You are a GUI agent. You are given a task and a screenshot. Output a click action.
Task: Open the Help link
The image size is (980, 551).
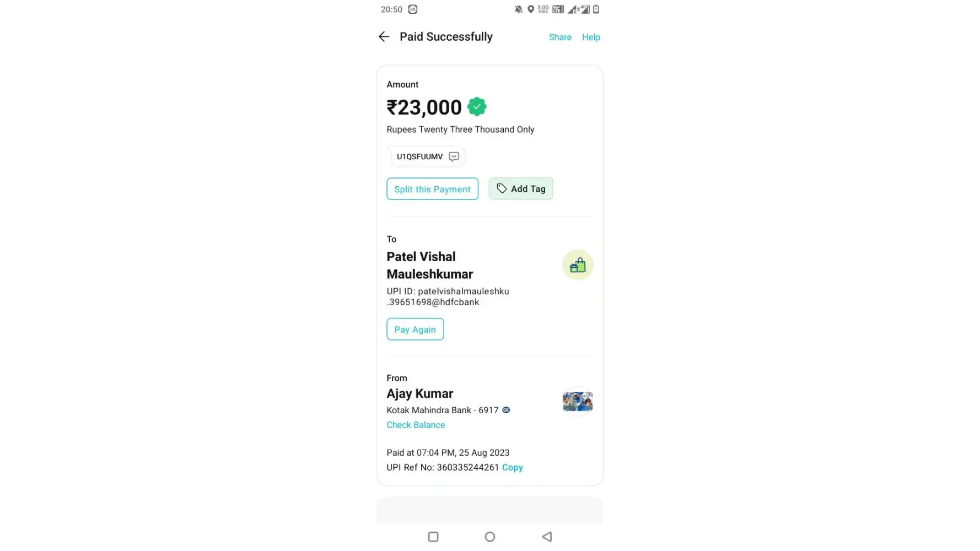pyautogui.click(x=591, y=37)
